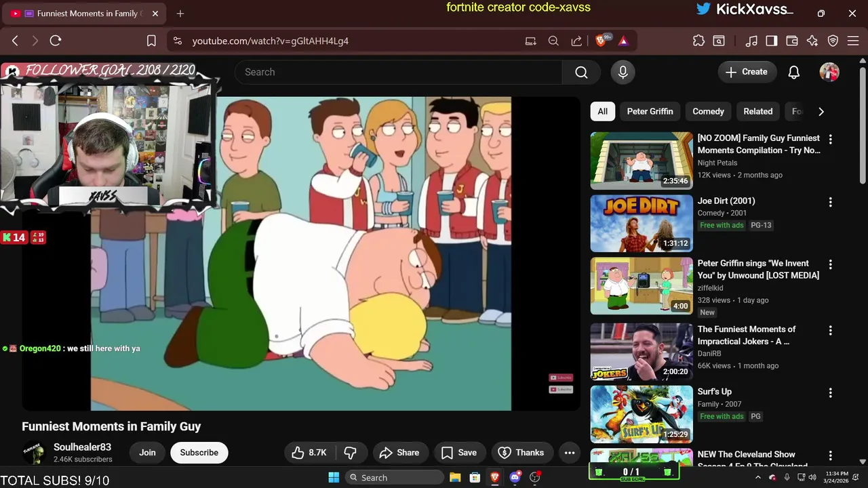Open the Joe Dirt movie thumbnail
The image size is (868, 488).
642,223
